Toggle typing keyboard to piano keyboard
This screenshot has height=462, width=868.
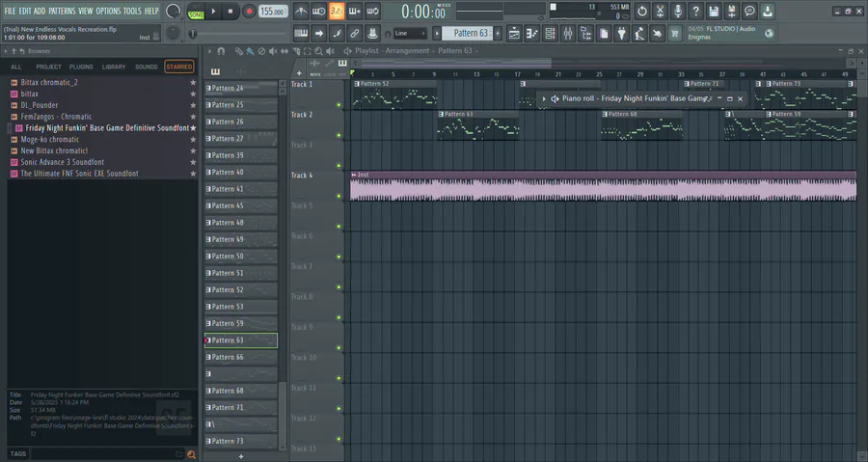click(x=301, y=34)
